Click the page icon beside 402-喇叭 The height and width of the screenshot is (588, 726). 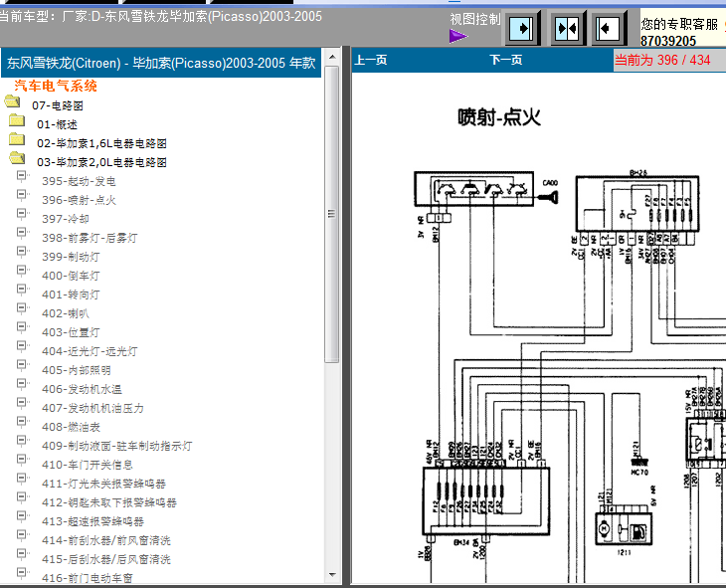(23, 309)
